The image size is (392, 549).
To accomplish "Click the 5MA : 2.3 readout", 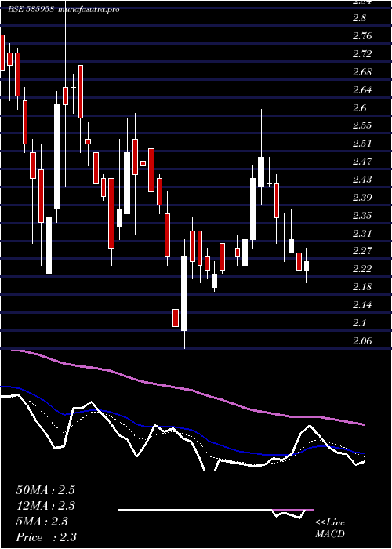I will 42,522.
